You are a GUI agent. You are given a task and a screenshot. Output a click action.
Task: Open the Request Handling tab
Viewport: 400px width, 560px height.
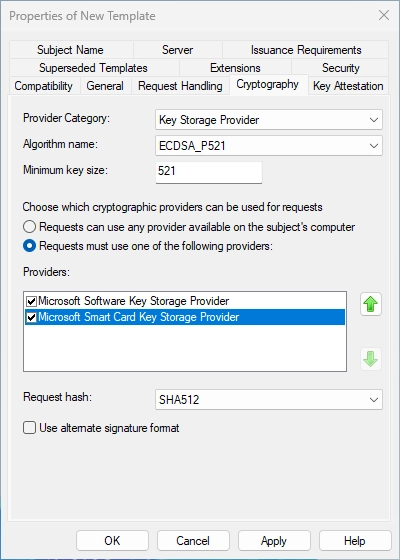180,86
